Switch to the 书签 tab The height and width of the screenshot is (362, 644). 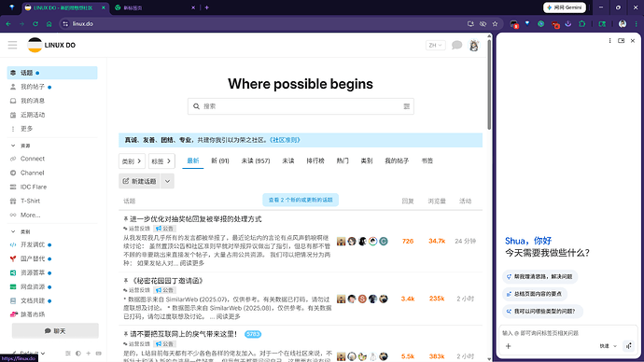[x=427, y=160]
